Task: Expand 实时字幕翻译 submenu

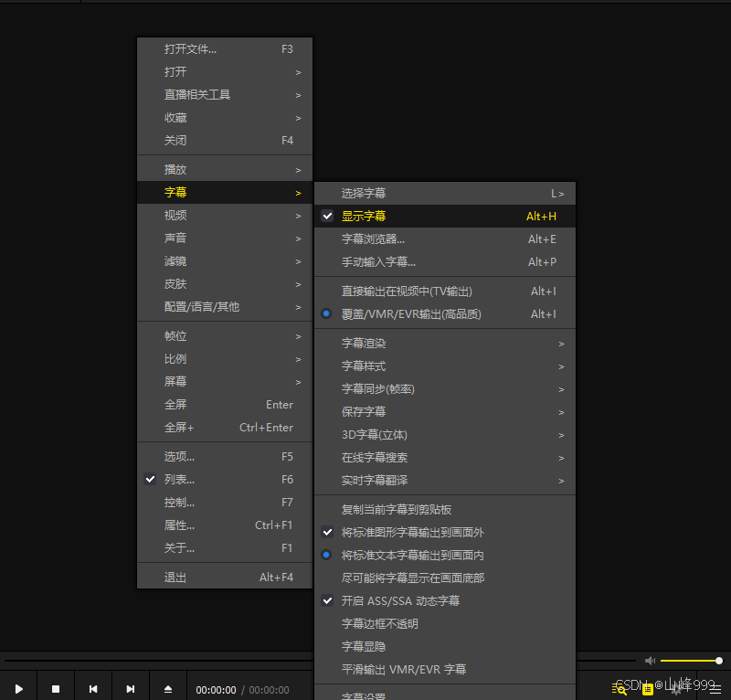Action: [445, 481]
